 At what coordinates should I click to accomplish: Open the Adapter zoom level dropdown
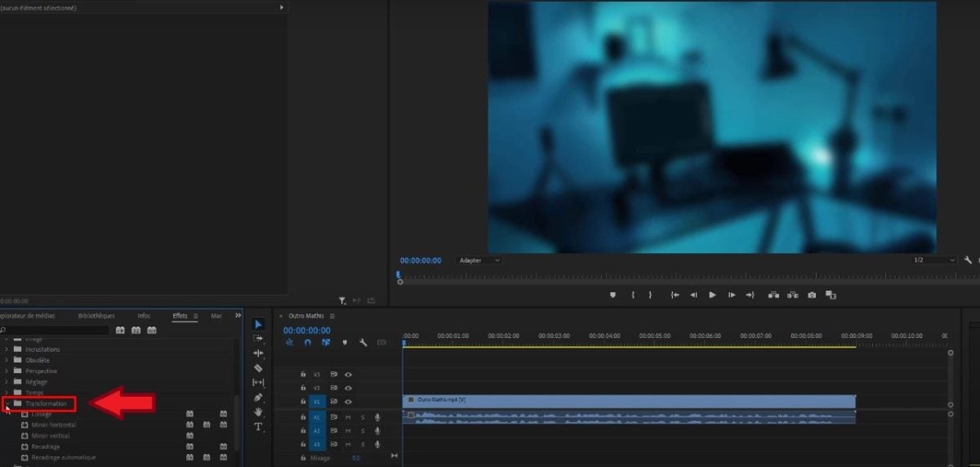[479, 260]
